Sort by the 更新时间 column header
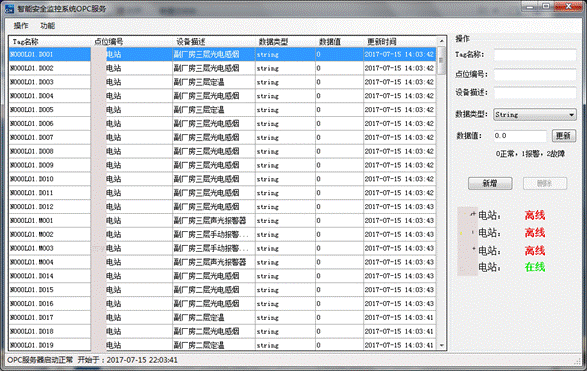The height and width of the screenshot is (371, 587). pyautogui.click(x=399, y=42)
